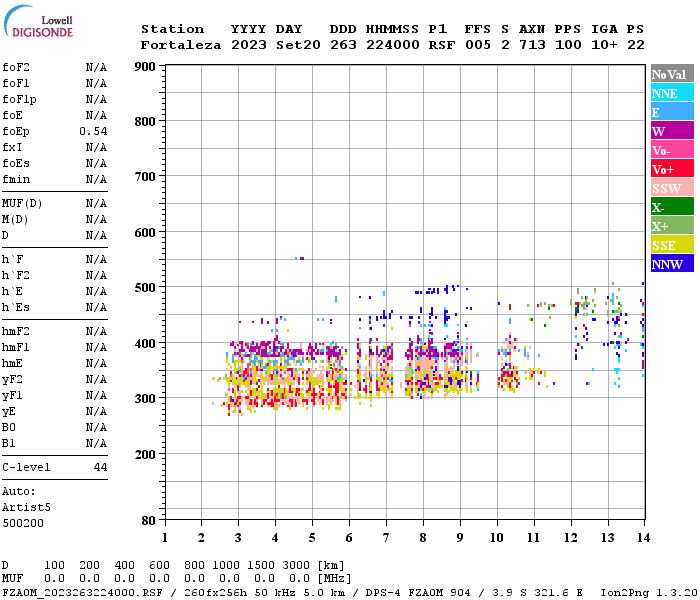Select the Artist5 auto-scaling label

pyautogui.click(x=26, y=507)
